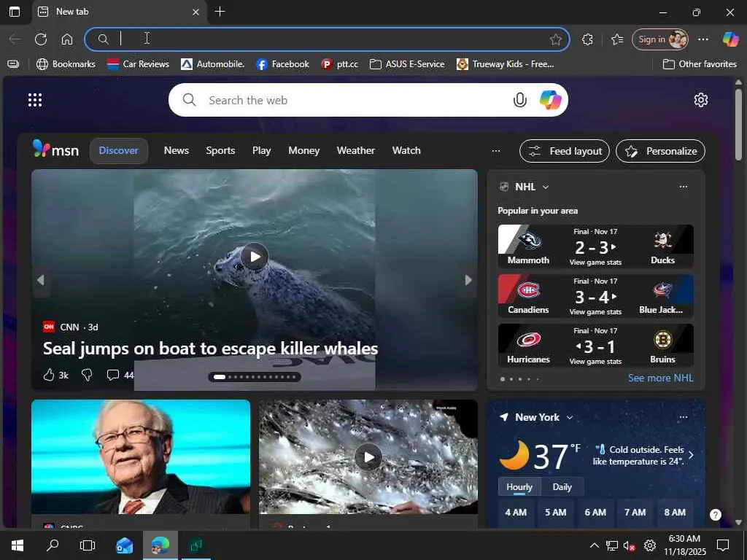Open the Windows Start menu
The height and width of the screenshot is (560, 747).
pyautogui.click(x=18, y=545)
